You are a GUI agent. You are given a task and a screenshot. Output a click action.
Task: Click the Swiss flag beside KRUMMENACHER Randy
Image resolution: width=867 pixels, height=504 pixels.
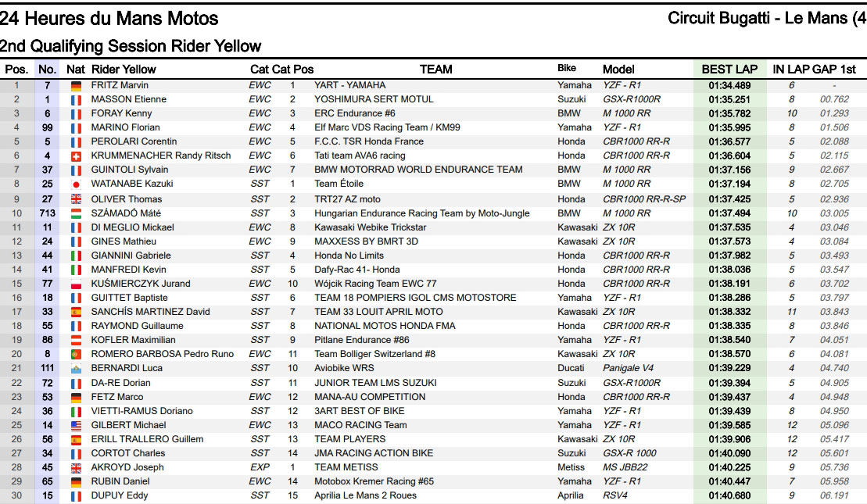click(76, 156)
